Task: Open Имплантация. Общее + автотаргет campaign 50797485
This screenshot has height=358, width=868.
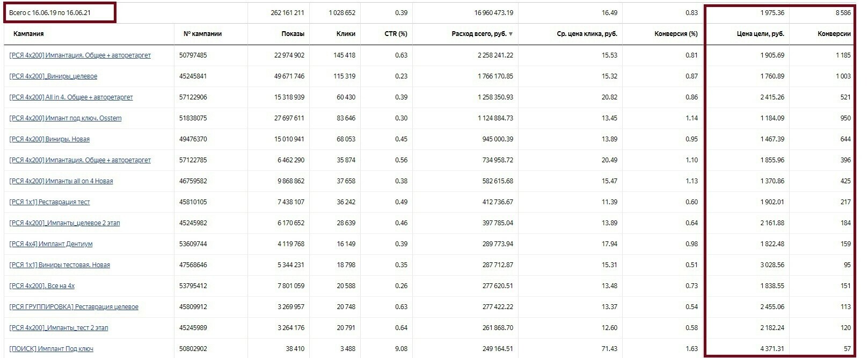Action: tap(80, 55)
